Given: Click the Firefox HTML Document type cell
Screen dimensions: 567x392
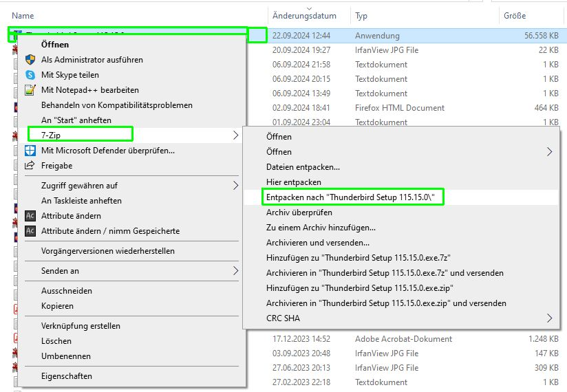Looking at the screenshot, I should point(400,108).
